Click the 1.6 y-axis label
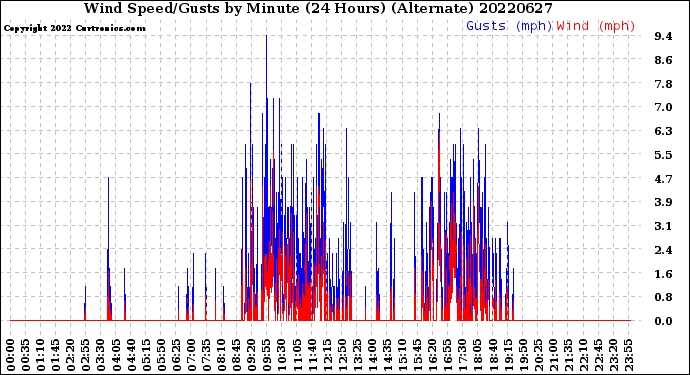This screenshot has width=690, height=375. pos(663,274)
